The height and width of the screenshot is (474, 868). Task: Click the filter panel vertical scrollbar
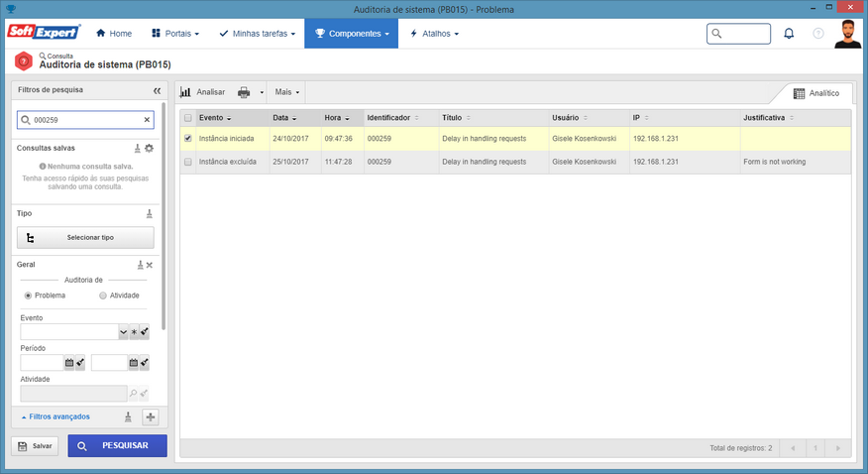[x=163, y=216]
